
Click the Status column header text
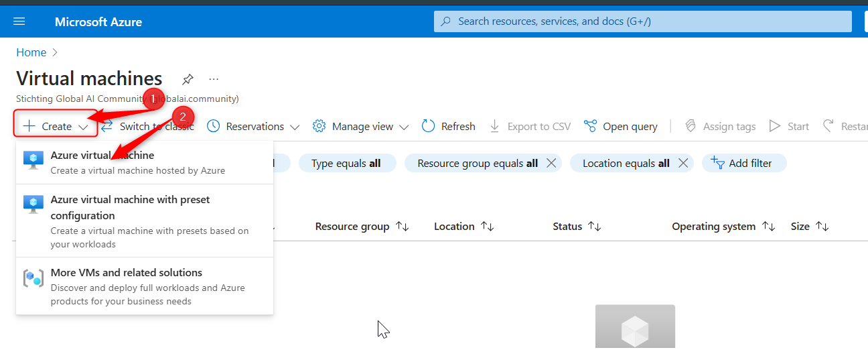click(x=567, y=227)
